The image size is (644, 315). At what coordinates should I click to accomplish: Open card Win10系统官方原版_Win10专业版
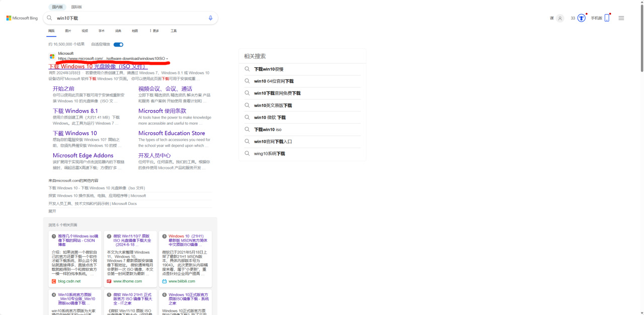click(77, 299)
